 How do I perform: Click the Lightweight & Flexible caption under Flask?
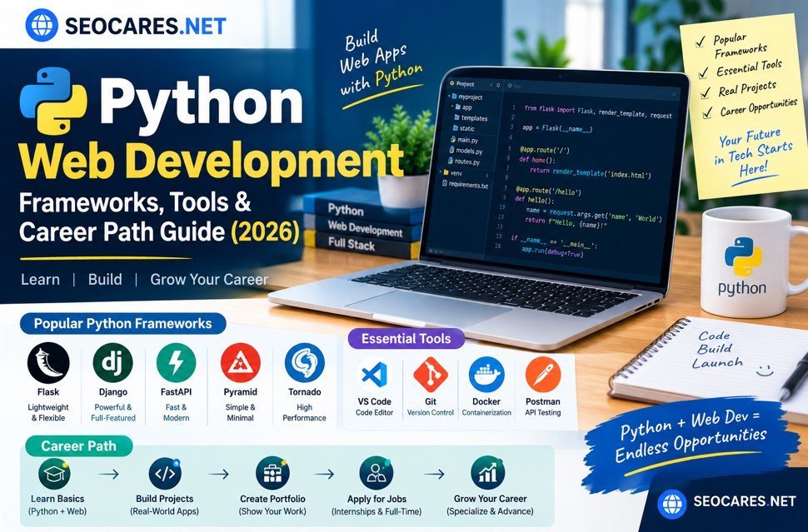click(48, 412)
